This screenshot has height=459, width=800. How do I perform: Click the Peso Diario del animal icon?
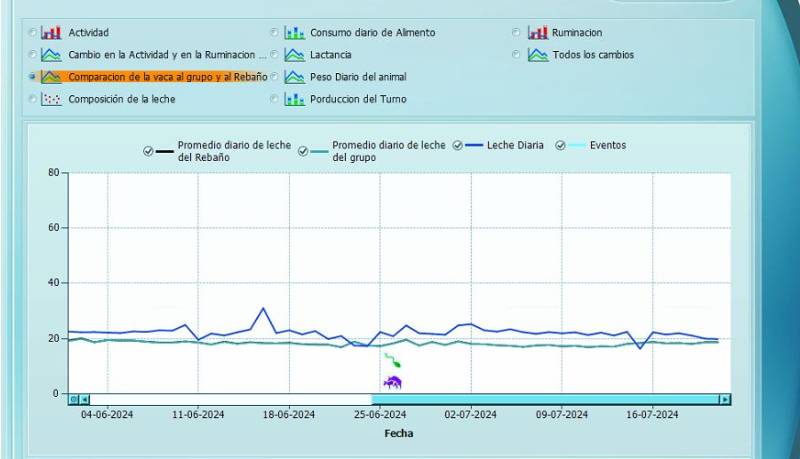click(294, 77)
